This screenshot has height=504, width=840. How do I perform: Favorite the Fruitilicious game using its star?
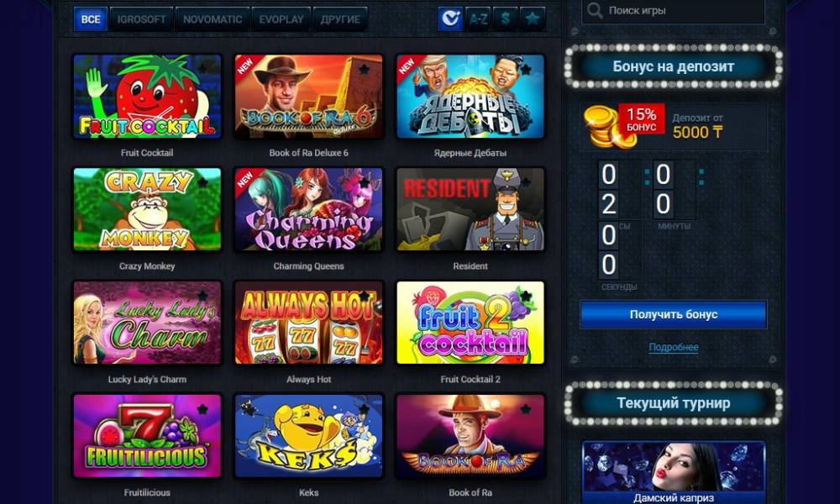point(202,409)
